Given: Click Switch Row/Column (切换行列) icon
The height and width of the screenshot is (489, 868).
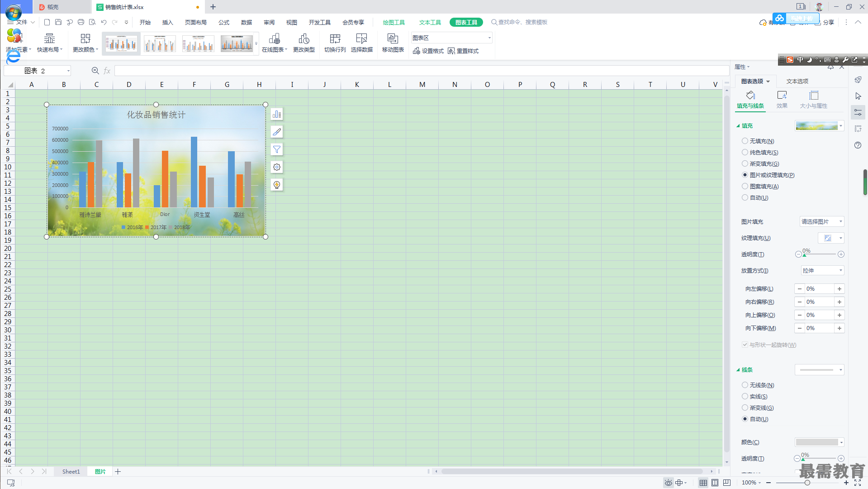Looking at the screenshot, I should click(x=335, y=43).
